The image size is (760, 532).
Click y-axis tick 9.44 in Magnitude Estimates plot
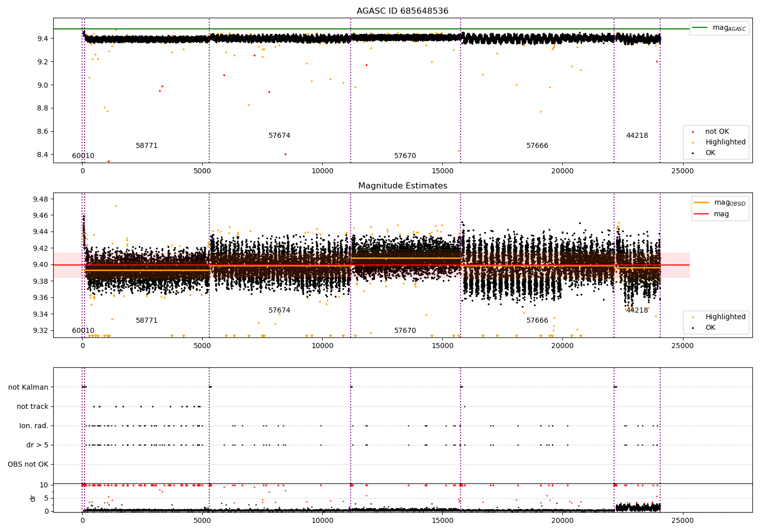[41, 232]
